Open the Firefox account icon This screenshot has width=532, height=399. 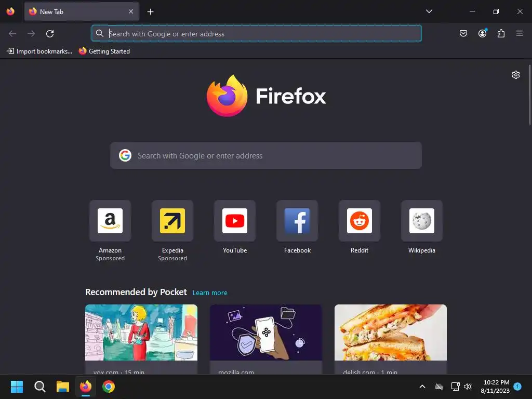tap(482, 33)
